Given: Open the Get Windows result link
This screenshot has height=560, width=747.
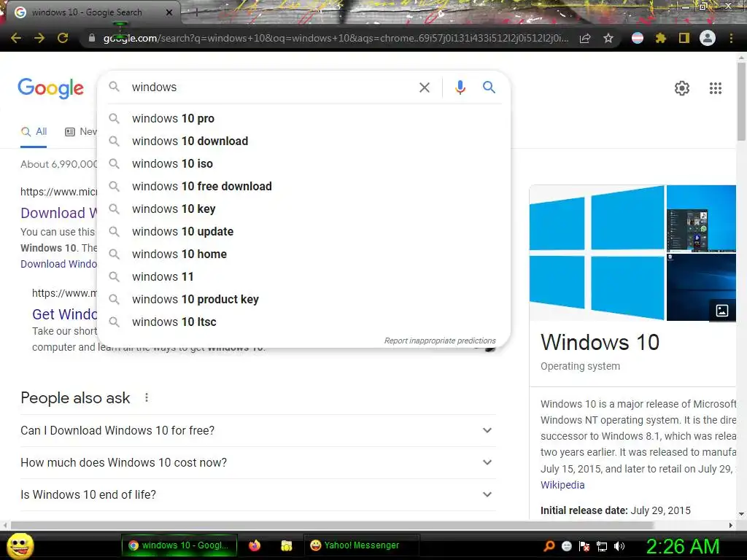Looking at the screenshot, I should 64,314.
